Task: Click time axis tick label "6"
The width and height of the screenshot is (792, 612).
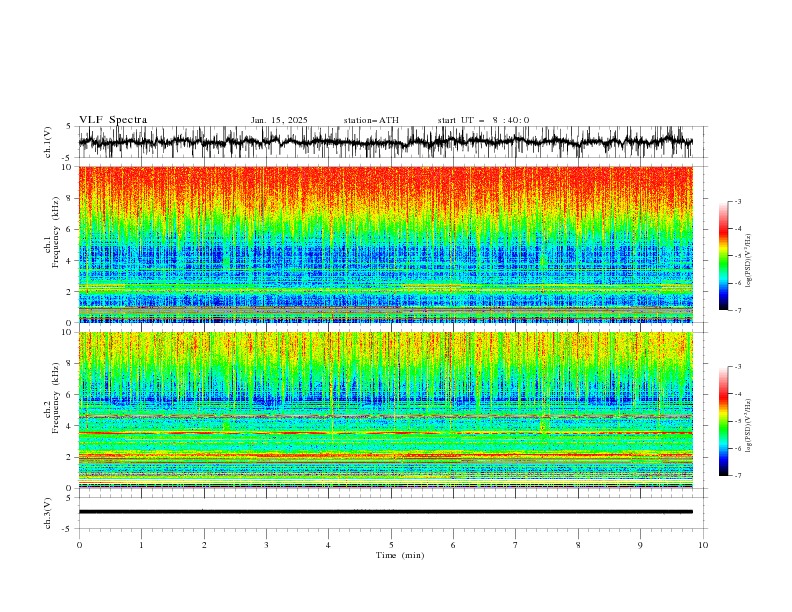Action: tap(453, 545)
